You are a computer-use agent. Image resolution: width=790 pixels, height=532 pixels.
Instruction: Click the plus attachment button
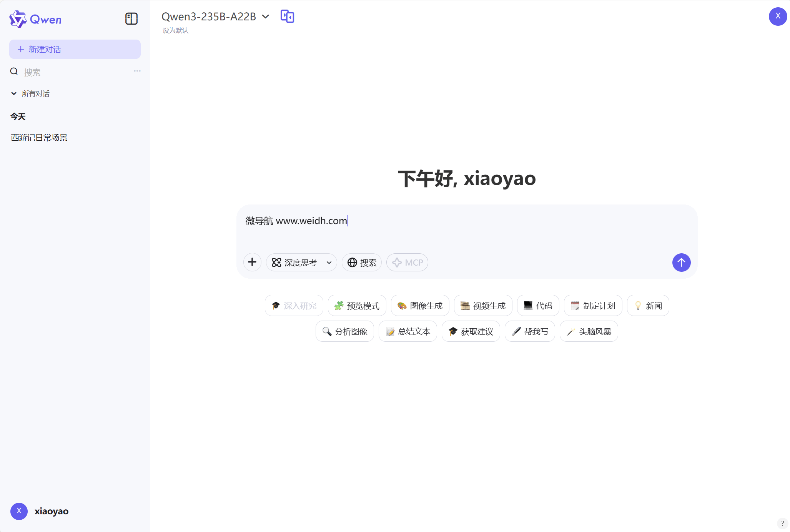(x=252, y=262)
